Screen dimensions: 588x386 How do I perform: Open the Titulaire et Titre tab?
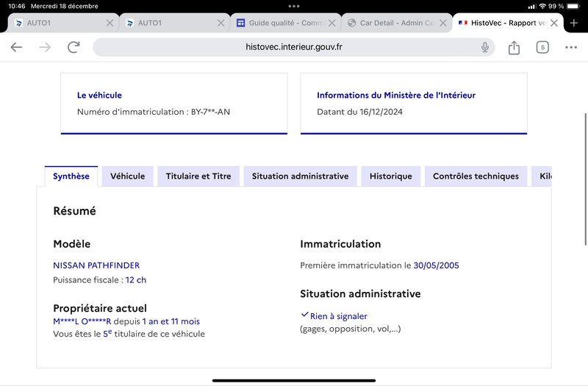[198, 176]
